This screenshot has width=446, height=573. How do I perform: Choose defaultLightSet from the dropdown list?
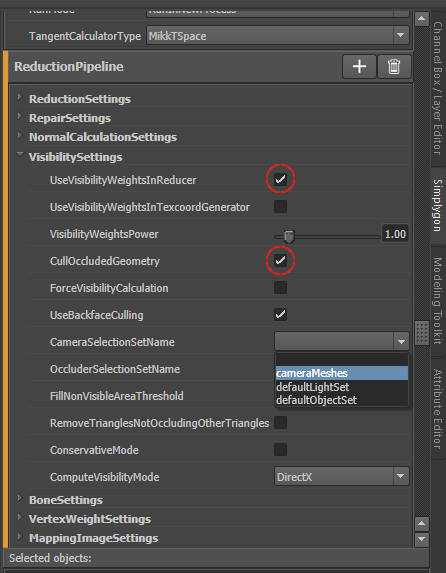pos(341,387)
